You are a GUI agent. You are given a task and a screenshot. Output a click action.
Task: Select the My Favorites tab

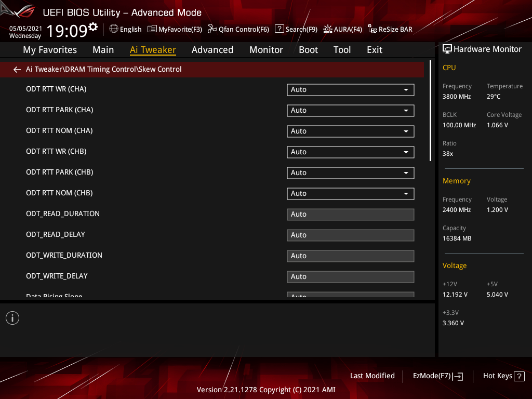tap(50, 50)
